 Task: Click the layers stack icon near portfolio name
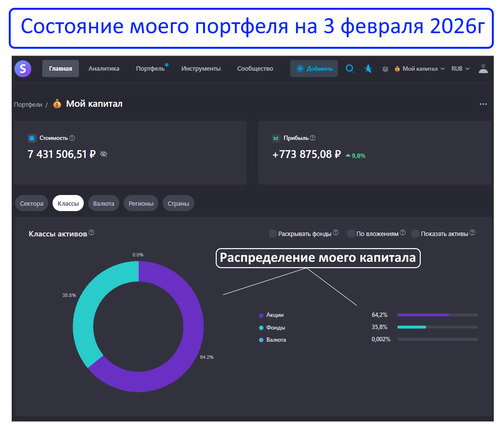click(385, 69)
